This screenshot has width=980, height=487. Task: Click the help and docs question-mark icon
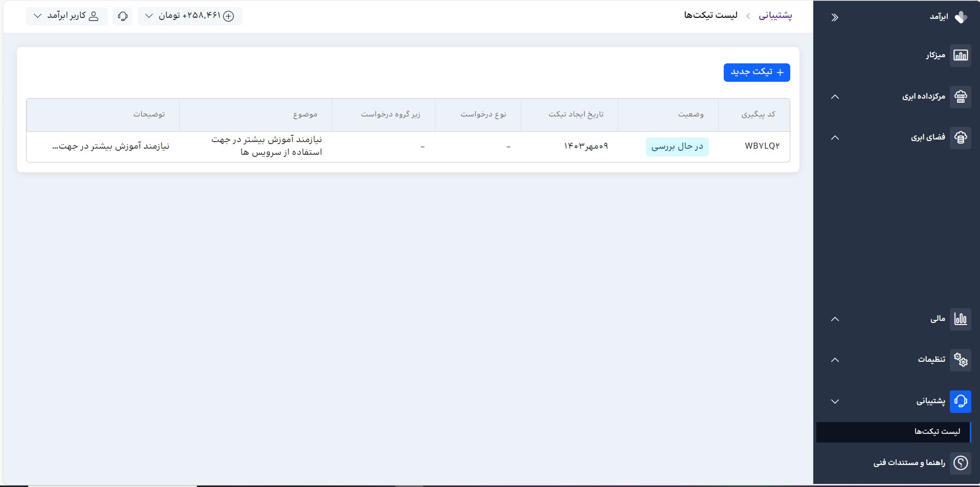pos(961,463)
